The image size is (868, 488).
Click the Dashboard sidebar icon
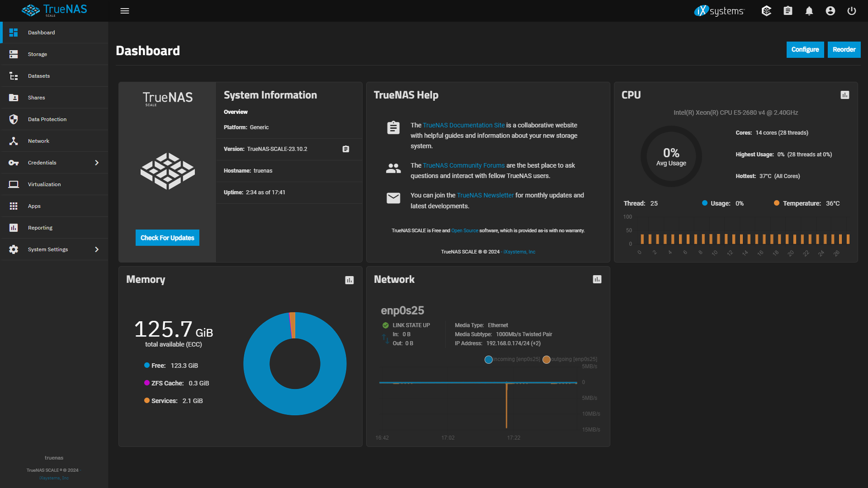pos(14,33)
